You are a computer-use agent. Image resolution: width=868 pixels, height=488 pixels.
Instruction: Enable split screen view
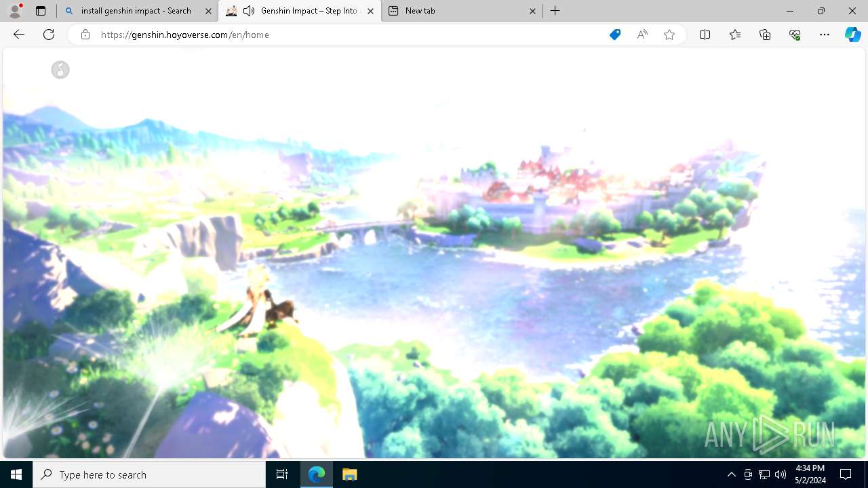(x=705, y=35)
